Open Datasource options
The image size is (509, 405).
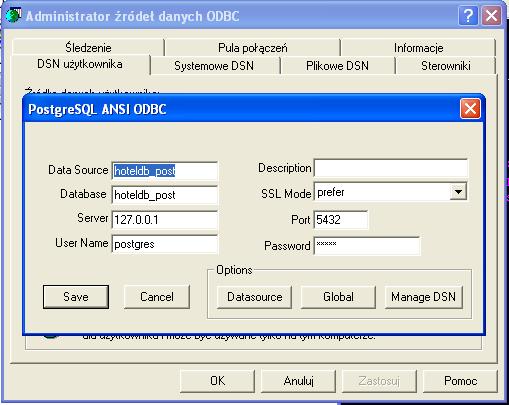pyautogui.click(x=254, y=297)
